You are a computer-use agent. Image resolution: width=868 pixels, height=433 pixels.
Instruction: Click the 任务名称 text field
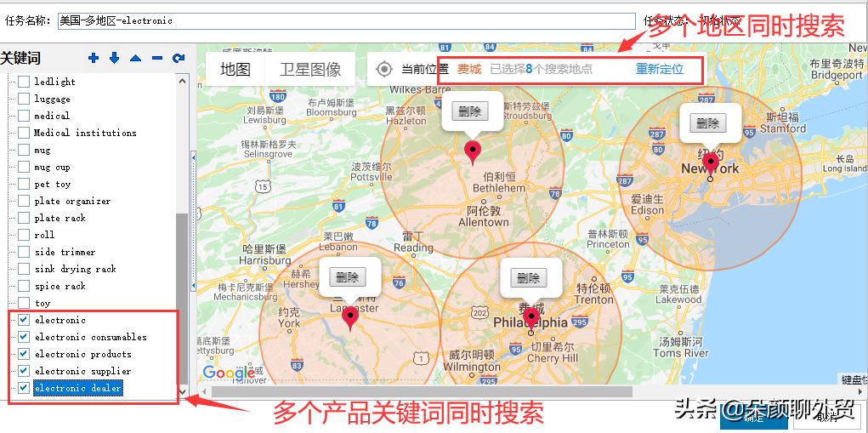[x=347, y=21]
